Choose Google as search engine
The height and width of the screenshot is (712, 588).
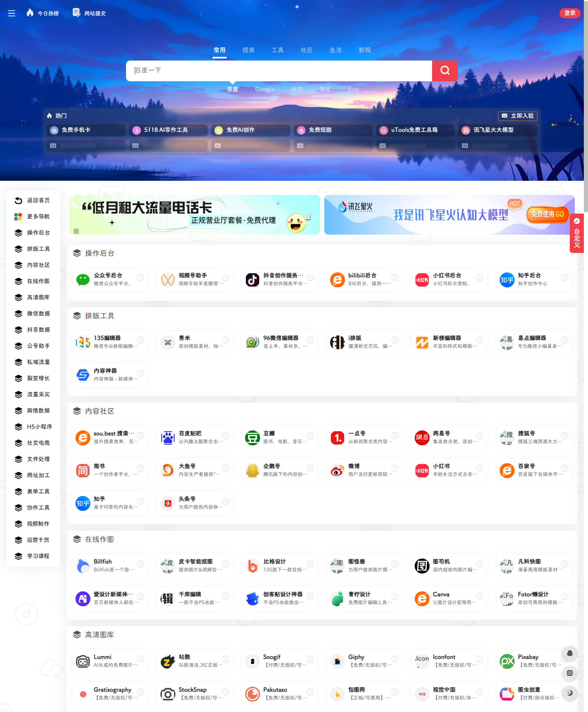coord(265,89)
